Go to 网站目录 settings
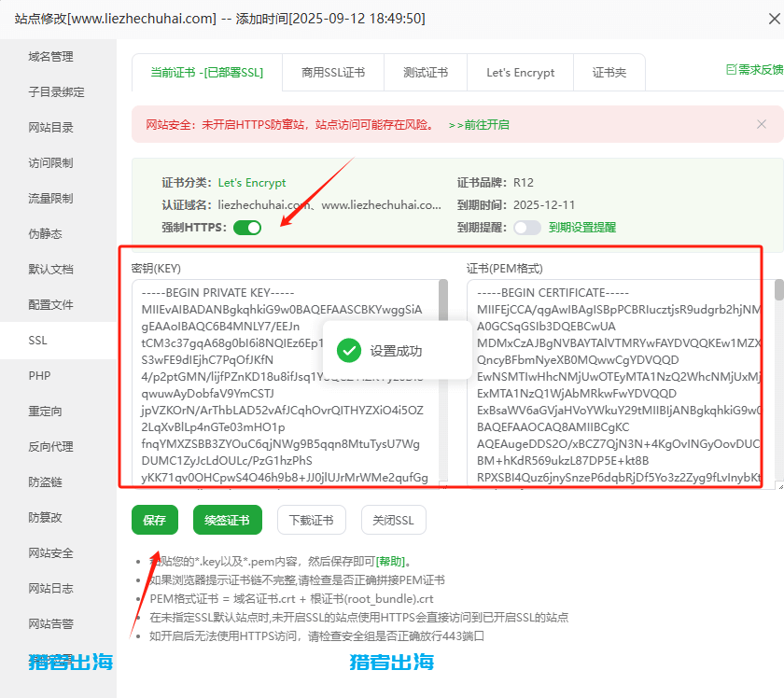 pos(51,128)
